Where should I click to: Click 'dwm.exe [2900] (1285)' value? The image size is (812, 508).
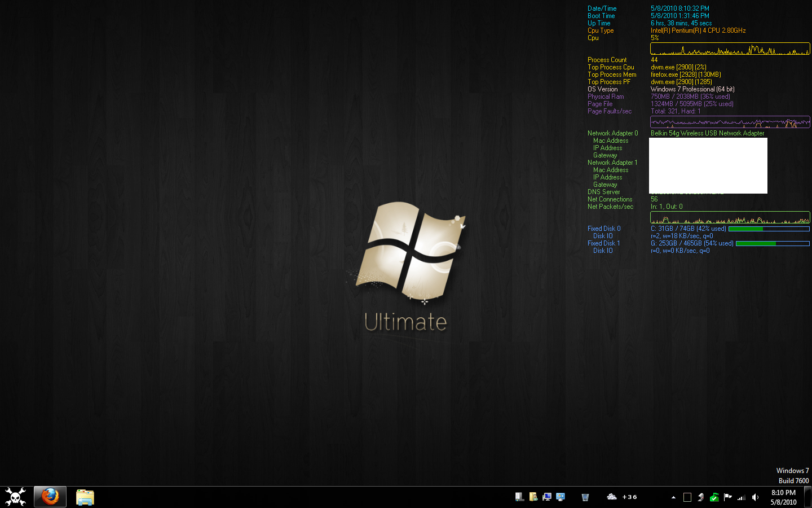pos(681,82)
